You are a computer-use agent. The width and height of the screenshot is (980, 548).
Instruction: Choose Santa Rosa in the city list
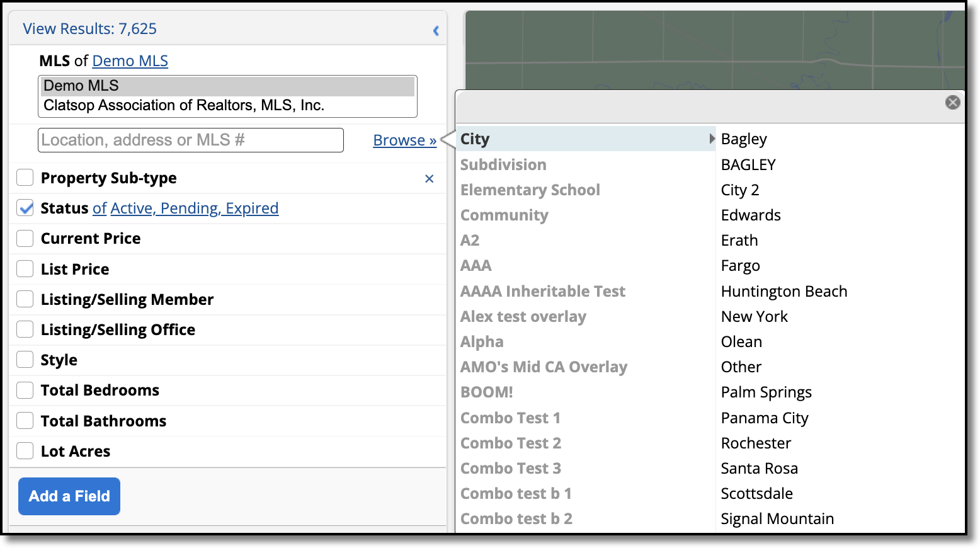760,468
